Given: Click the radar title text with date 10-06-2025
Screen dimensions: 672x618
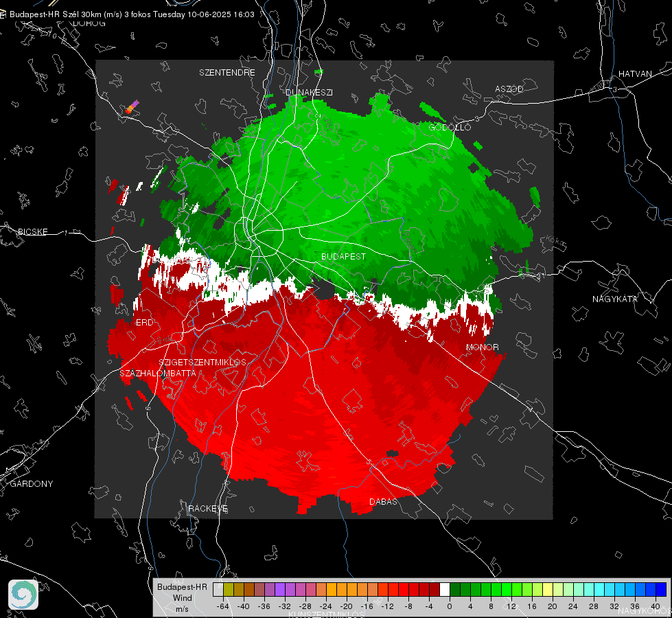Looking at the screenshot, I should click(x=132, y=14).
